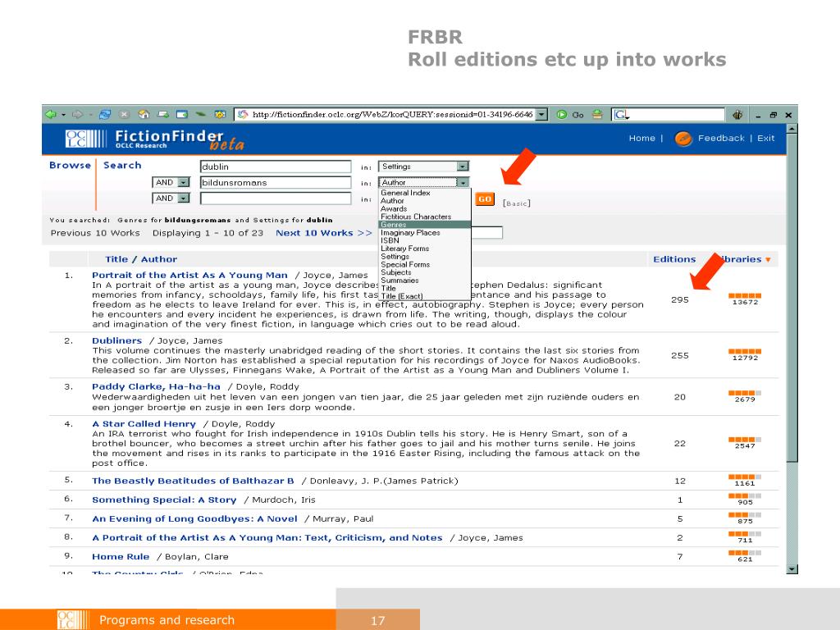
Task: Click the orange GO search button
Action: (485, 199)
